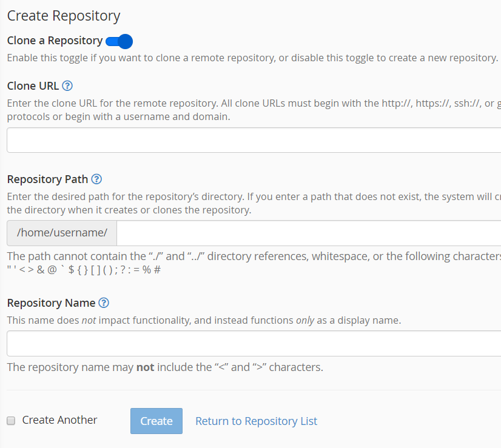
Task: Click the Create Another label text
Action: 59,420
